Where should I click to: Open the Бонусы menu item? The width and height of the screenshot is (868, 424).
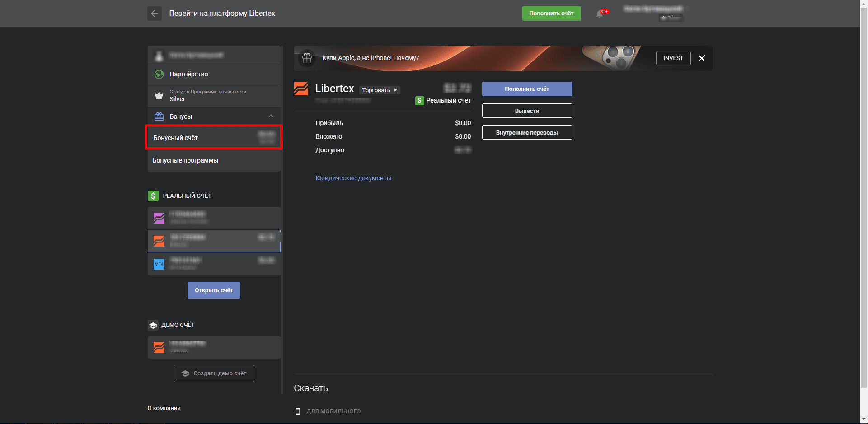tap(214, 116)
